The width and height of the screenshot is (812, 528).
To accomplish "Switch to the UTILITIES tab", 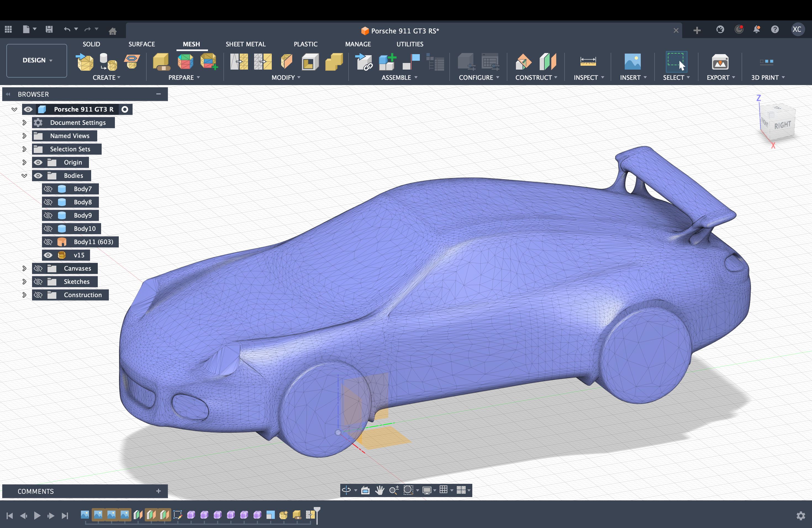I will (x=410, y=44).
